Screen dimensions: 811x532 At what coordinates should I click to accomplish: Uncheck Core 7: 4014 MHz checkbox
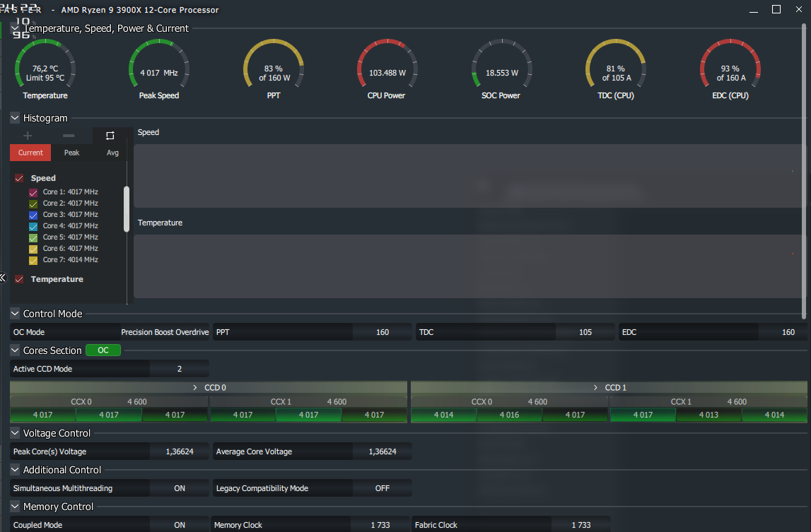tap(33, 261)
